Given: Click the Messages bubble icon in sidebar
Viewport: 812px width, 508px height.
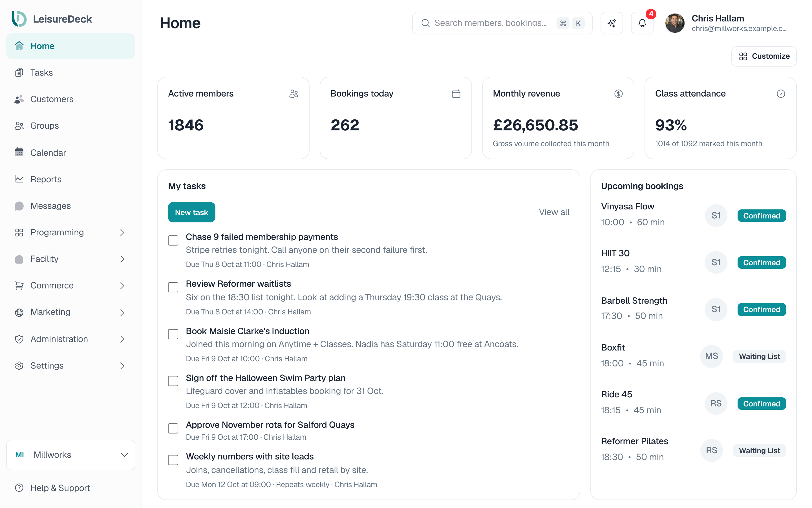Looking at the screenshot, I should point(19,206).
